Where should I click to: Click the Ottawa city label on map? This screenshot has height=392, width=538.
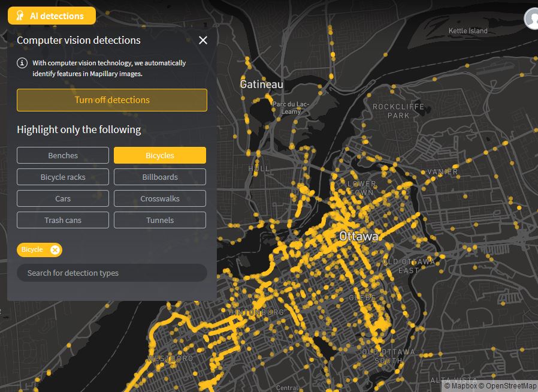click(x=359, y=236)
